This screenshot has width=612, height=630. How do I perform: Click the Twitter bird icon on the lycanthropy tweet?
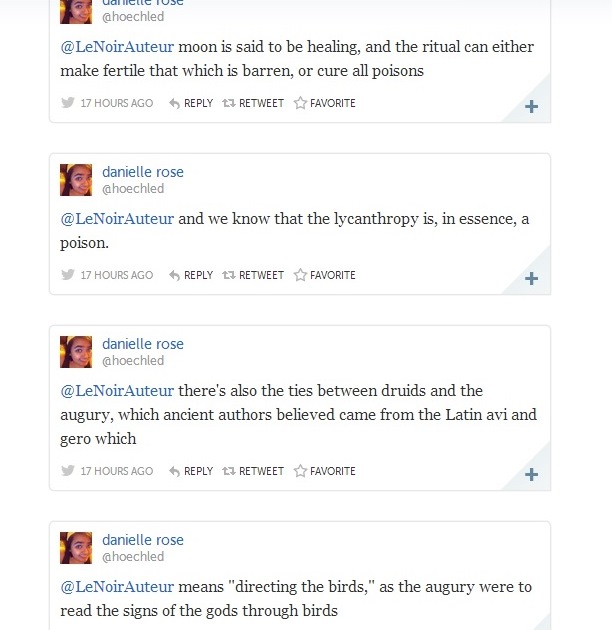point(68,275)
